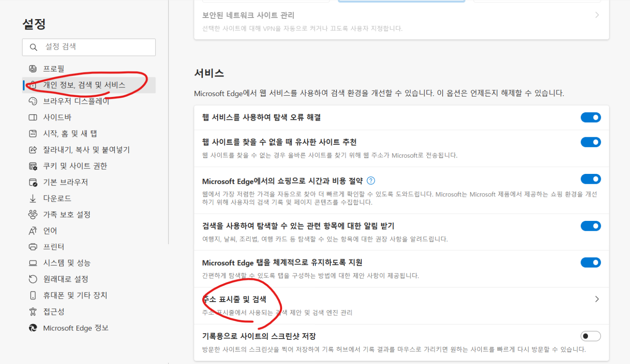Open Microsoft Edge 정보 label
630x364 pixels.
76,328
